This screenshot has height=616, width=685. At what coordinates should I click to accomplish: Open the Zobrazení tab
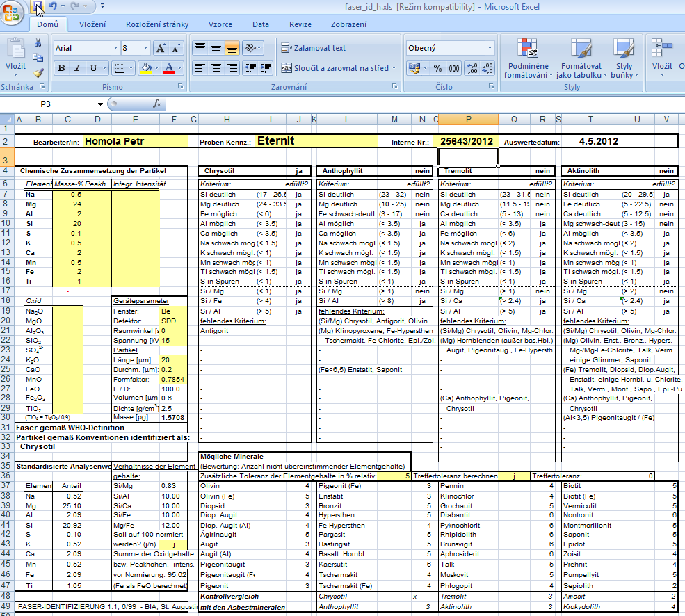click(348, 24)
